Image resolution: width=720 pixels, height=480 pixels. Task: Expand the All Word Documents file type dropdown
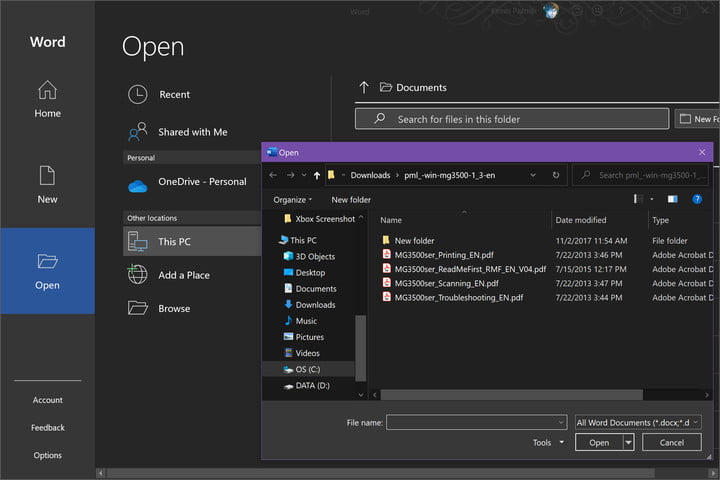tap(638, 423)
